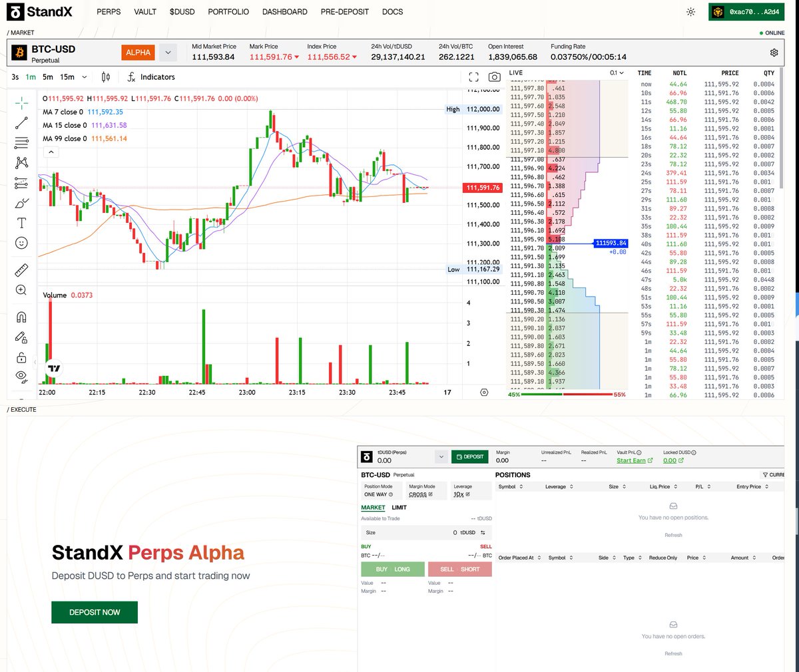Collapse the indicator legend chevron

tap(51, 152)
